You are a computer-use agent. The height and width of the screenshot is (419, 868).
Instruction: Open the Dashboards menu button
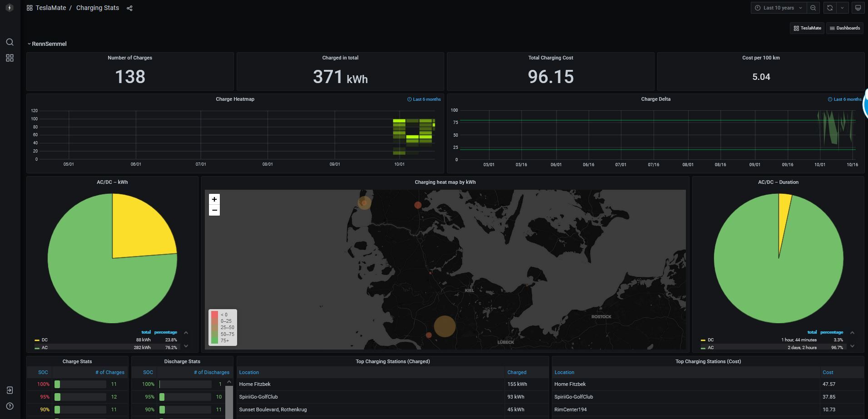tap(845, 28)
